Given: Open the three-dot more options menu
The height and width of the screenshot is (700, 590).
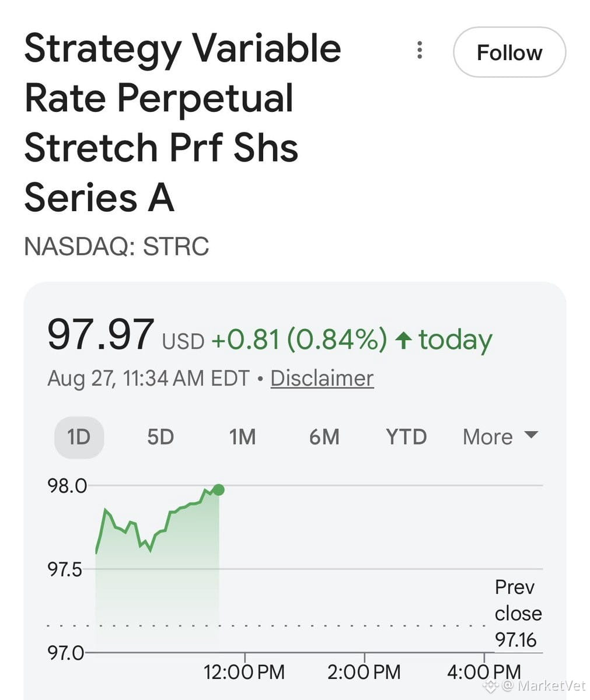Looking at the screenshot, I should pos(419,51).
